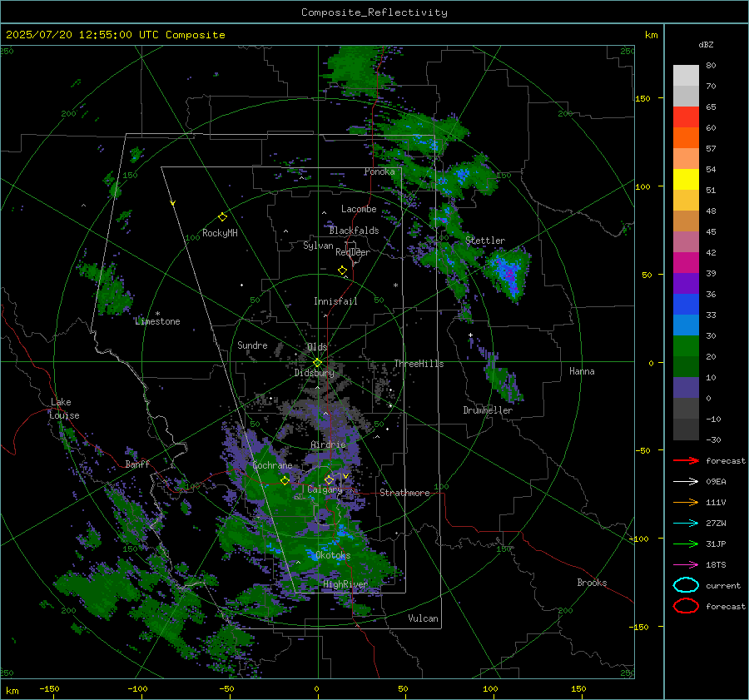Select the purple 36-39 dBZ swatch
This screenshot has width=749, height=700.
pos(686,284)
